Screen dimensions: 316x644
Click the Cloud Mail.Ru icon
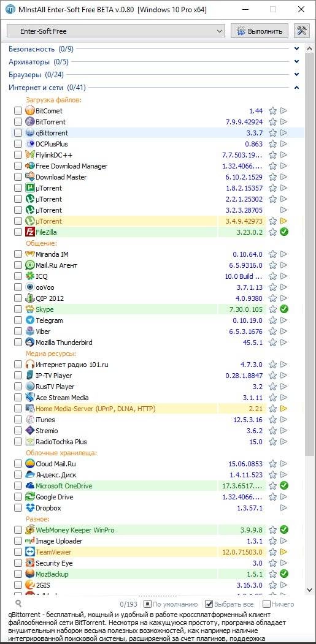coord(30,464)
